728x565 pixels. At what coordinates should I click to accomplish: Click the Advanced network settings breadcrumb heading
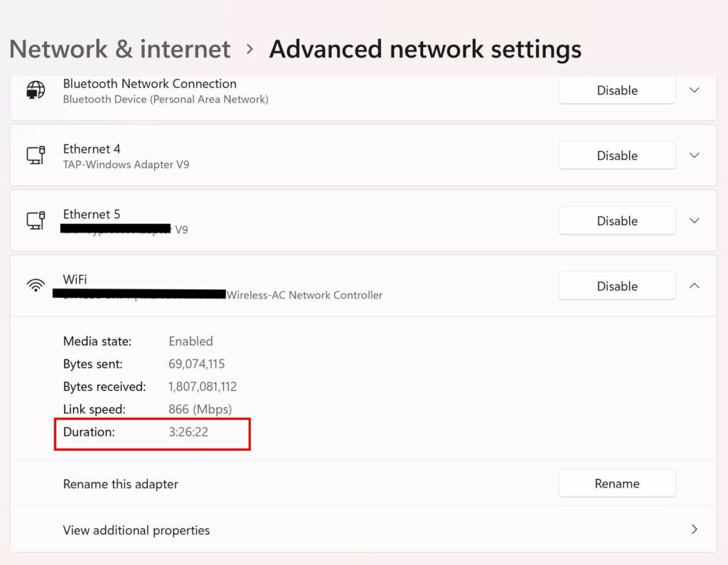[424, 48]
